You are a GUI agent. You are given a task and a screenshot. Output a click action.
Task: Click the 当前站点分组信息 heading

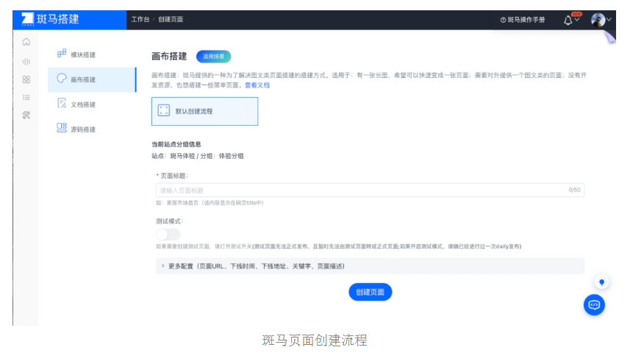[x=176, y=144]
